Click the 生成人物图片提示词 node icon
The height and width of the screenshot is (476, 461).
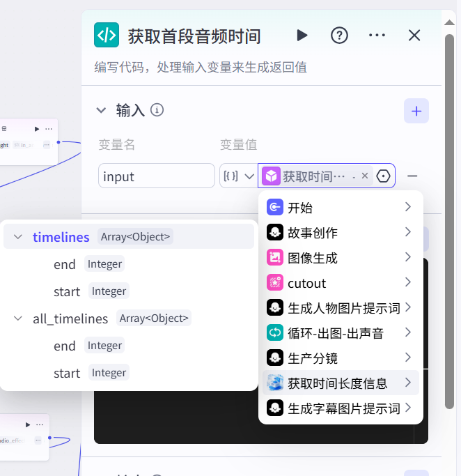tap(275, 307)
